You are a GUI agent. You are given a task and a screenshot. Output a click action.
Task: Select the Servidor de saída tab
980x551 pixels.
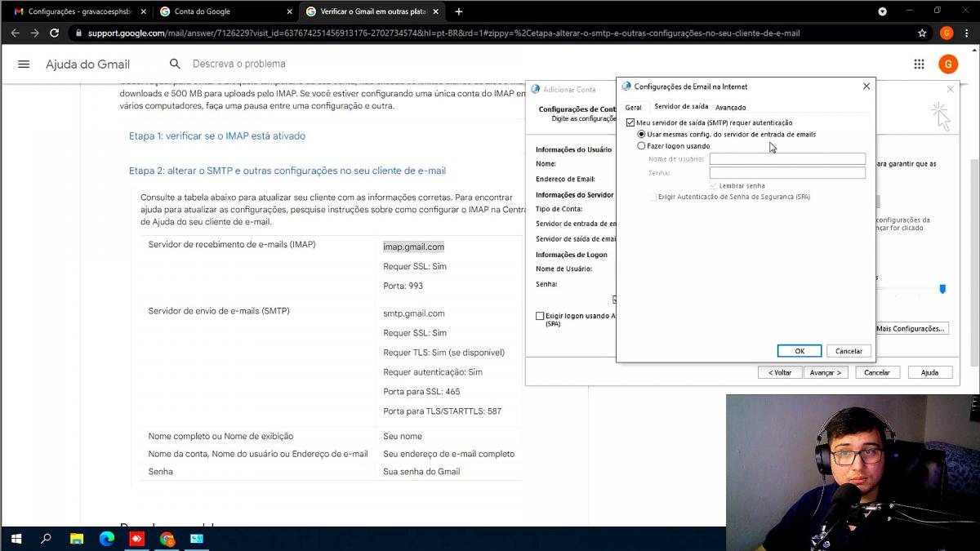point(681,106)
